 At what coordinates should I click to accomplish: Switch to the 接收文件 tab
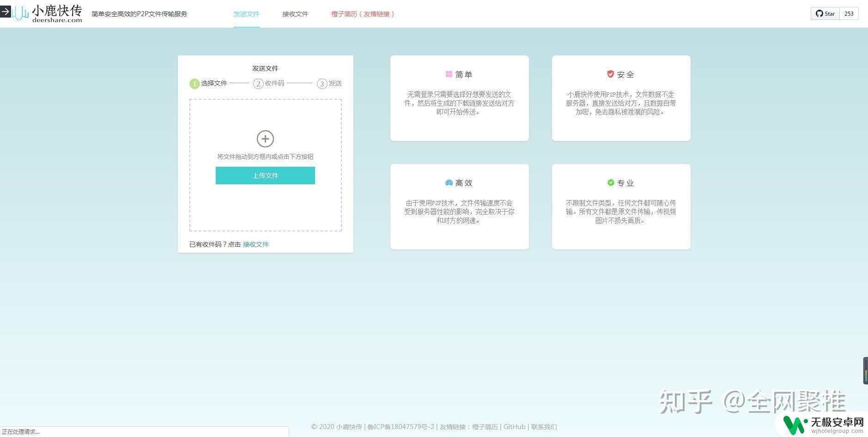click(x=295, y=14)
